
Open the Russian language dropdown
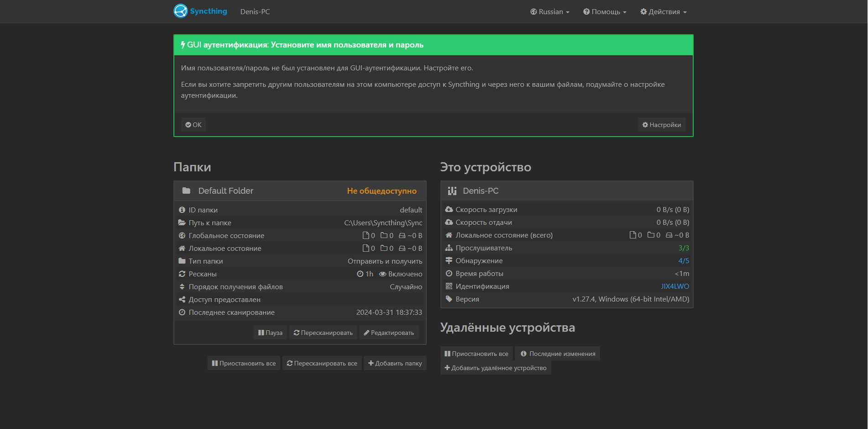click(550, 12)
